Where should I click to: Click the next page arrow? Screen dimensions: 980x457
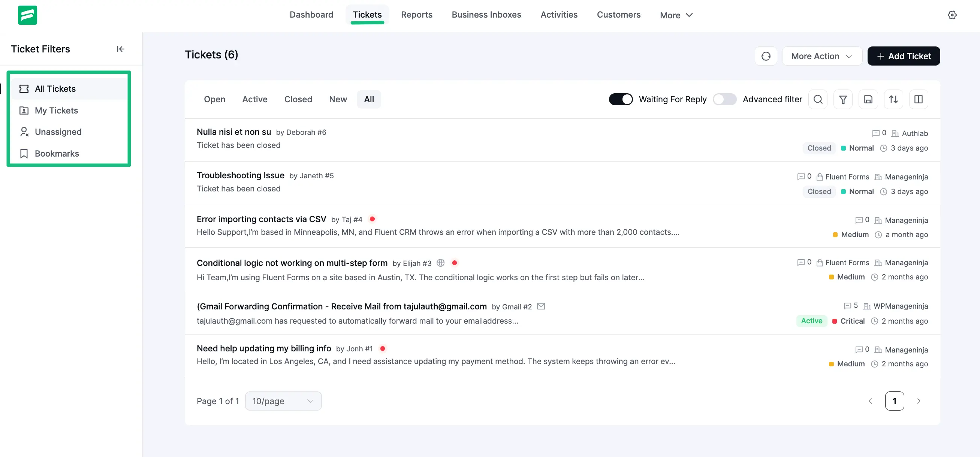pos(919,401)
